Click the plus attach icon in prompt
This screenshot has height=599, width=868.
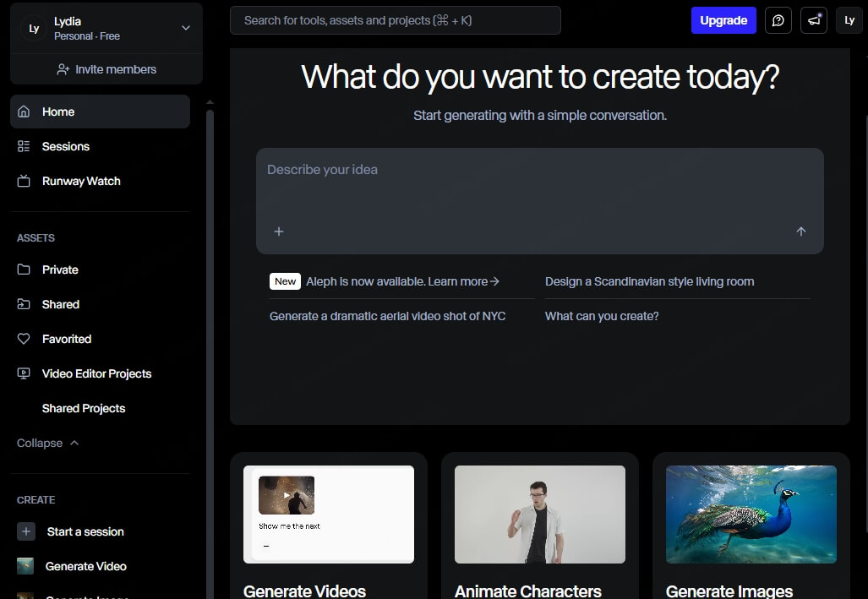[279, 231]
